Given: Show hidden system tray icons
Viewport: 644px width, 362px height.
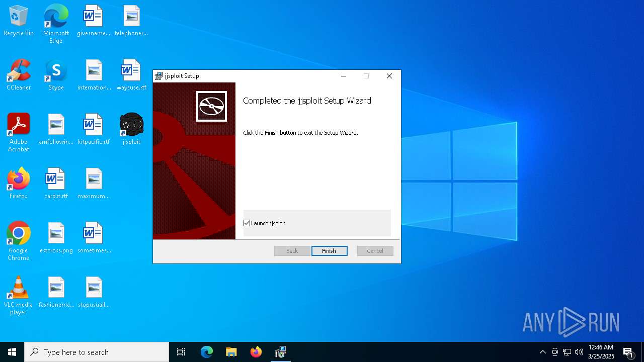Looking at the screenshot, I should pos(542,352).
